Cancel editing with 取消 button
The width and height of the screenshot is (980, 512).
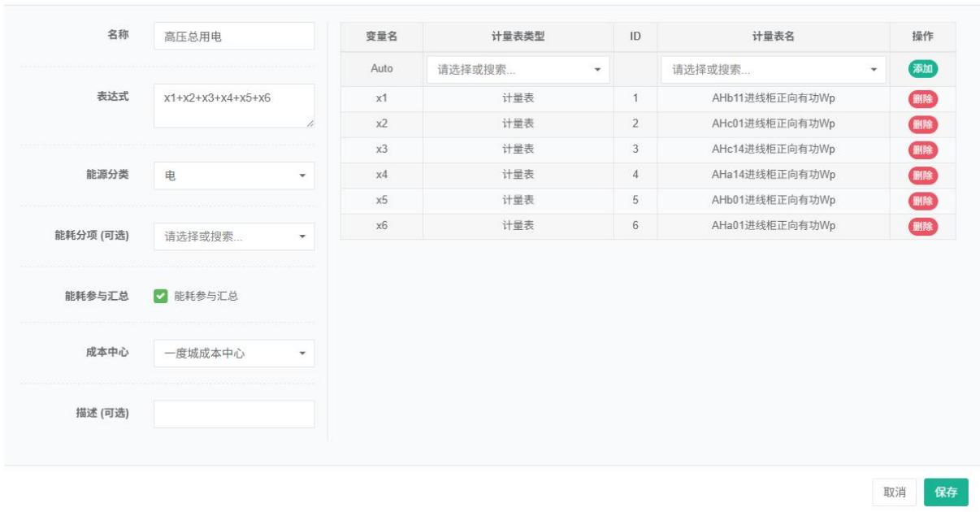[895, 492]
